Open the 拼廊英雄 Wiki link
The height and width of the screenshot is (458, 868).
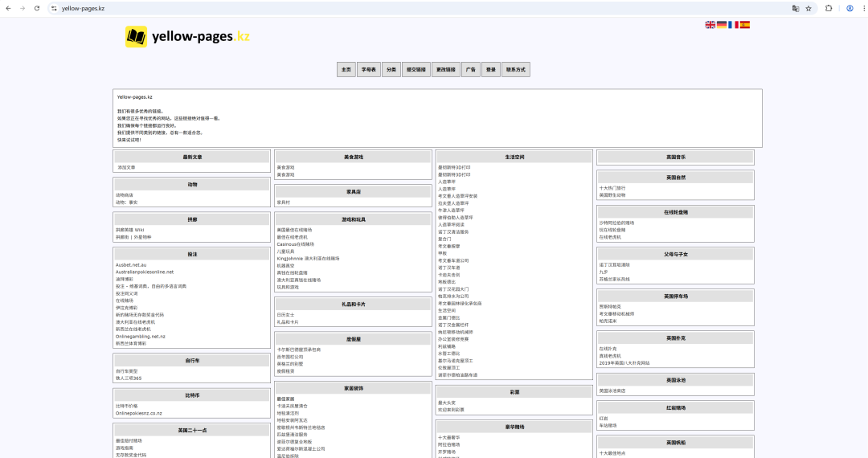click(x=130, y=230)
